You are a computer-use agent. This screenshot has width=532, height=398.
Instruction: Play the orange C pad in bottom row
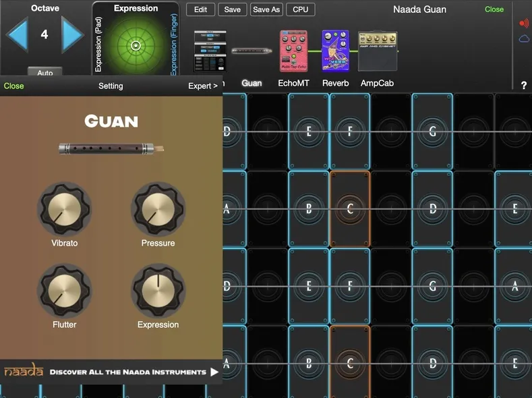(350, 362)
